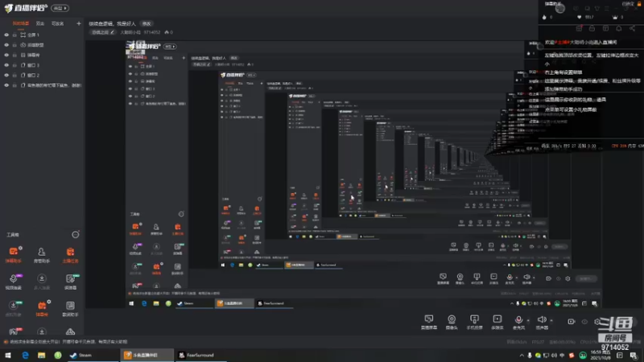The image size is (644, 362).
Task: Open the 多人连麦 multi-user co-stream tool
Action: [42, 281]
